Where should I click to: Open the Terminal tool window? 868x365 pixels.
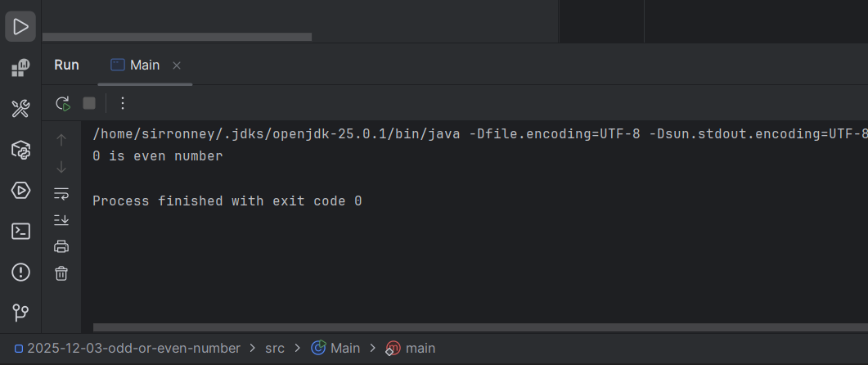(20, 231)
